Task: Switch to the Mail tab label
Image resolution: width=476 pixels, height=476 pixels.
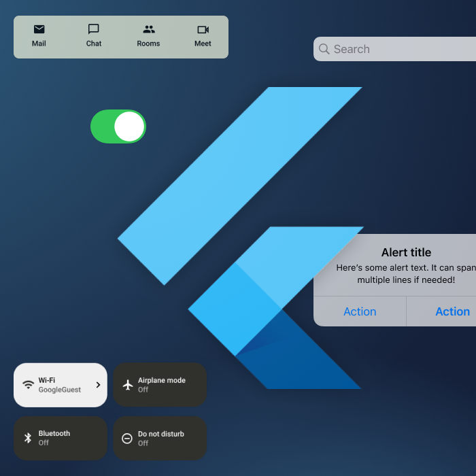Action: tap(39, 44)
